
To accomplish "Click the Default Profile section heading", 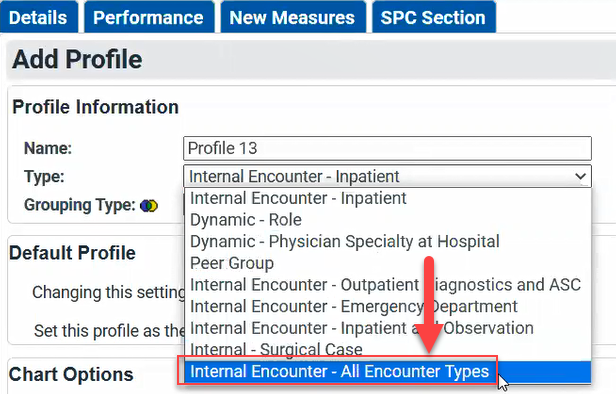I will pyautogui.click(x=73, y=253).
